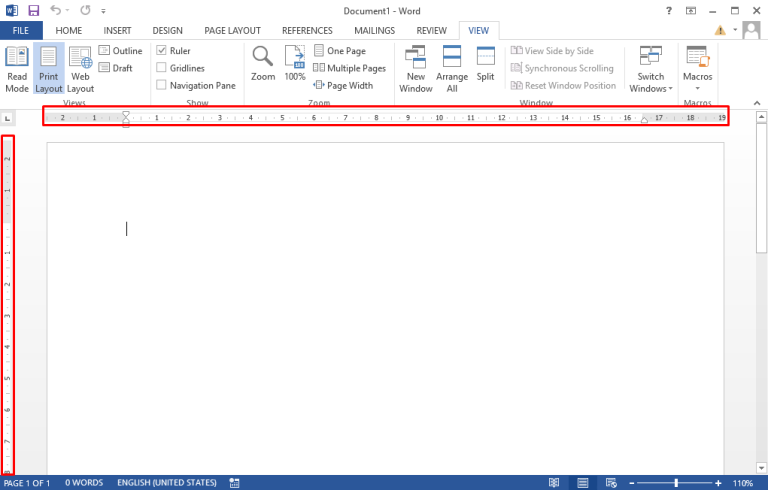Image resolution: width=768 pixels, height=490 pixels.
Task: Toggle the Navigation Pane checkbox
Action: click(162, 85)
